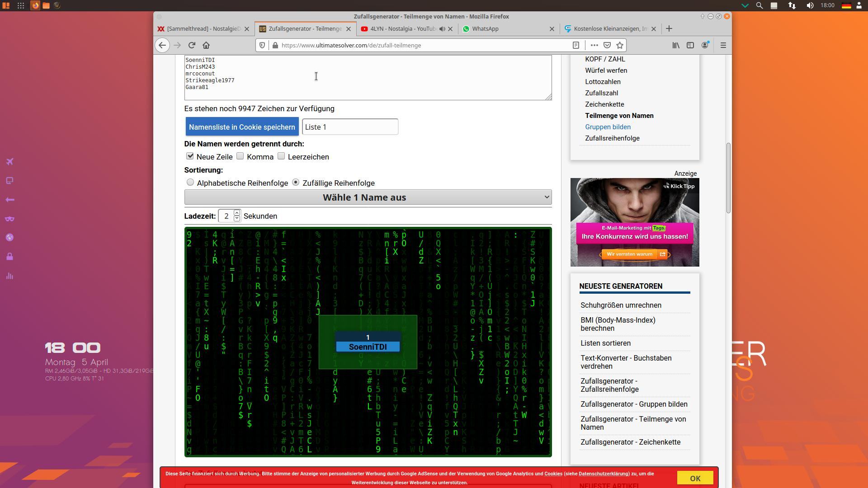
Task: Open Würfel werfen generator
Action: pos(606,70)
